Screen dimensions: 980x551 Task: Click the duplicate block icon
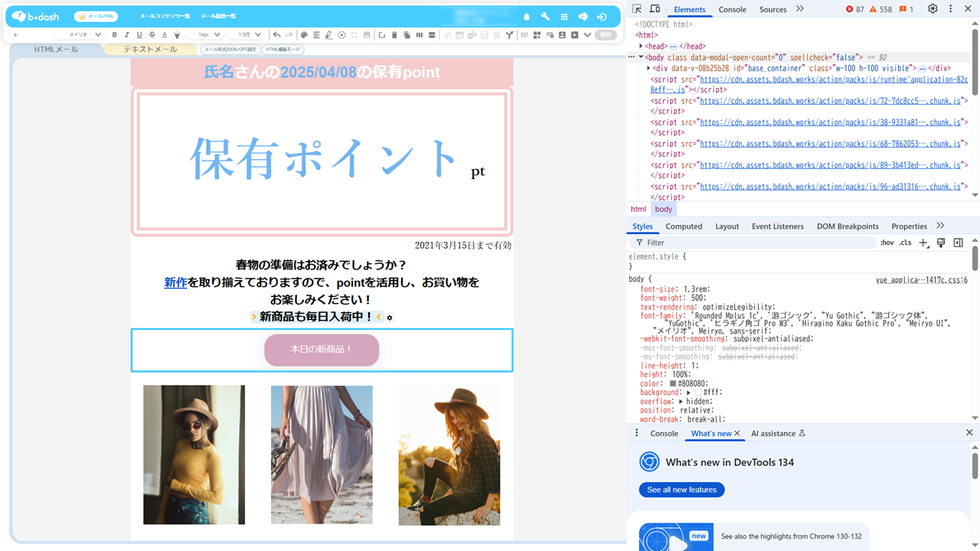point(407,34)
